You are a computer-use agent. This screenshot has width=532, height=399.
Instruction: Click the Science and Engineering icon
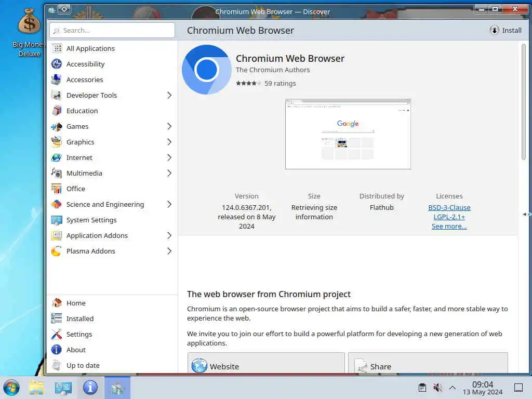point(57,205)
